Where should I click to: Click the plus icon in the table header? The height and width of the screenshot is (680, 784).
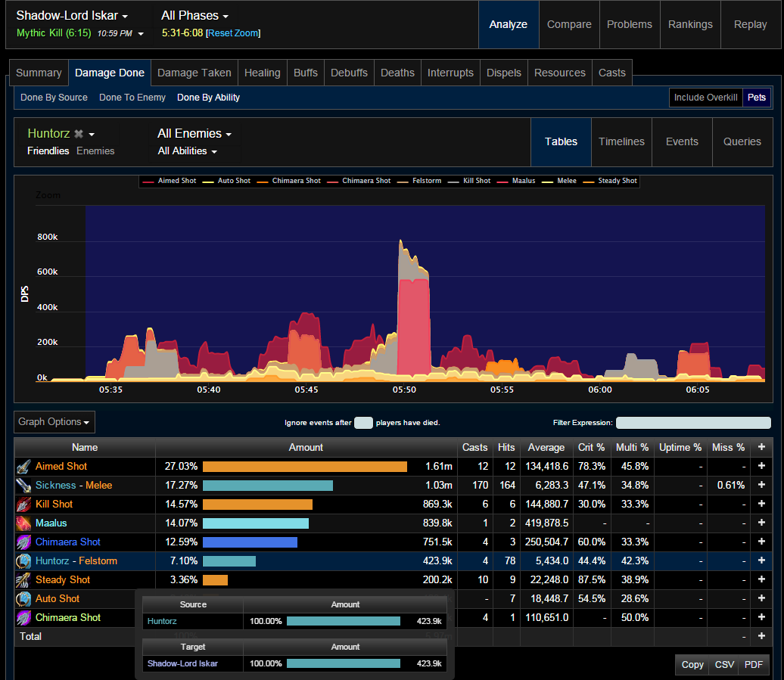761,447
